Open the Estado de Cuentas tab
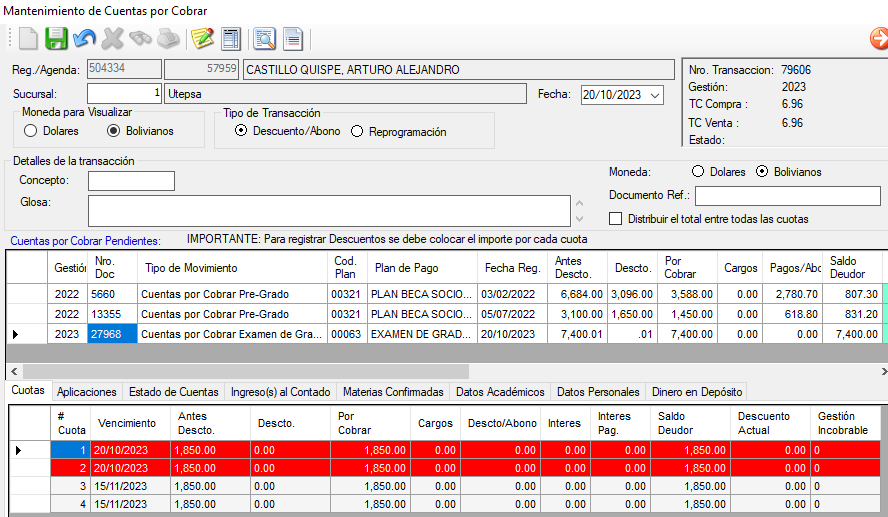The height and width of the screenshot is (517, 888). [173, 392]
